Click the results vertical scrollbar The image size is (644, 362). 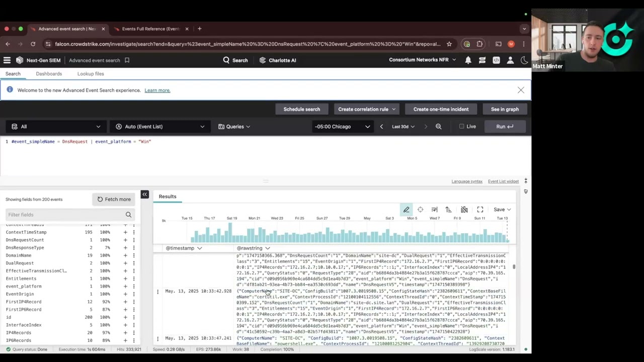[x=514, y=267]
